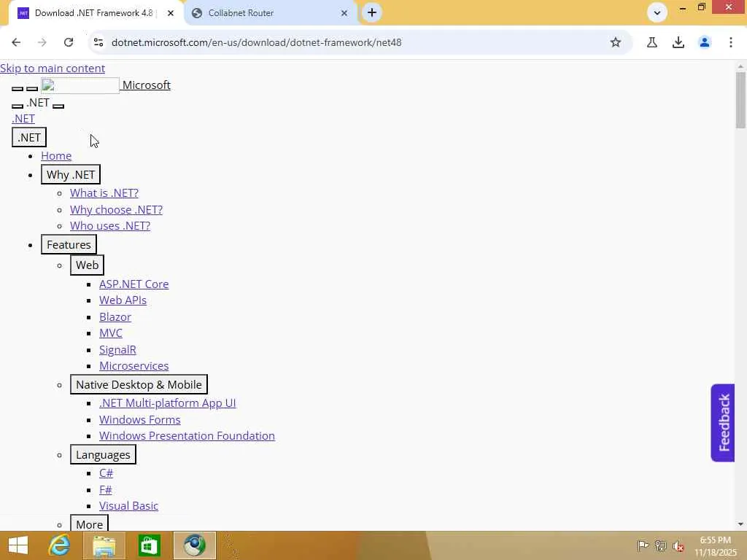Open the SignalR link

[x=117, y=350]
